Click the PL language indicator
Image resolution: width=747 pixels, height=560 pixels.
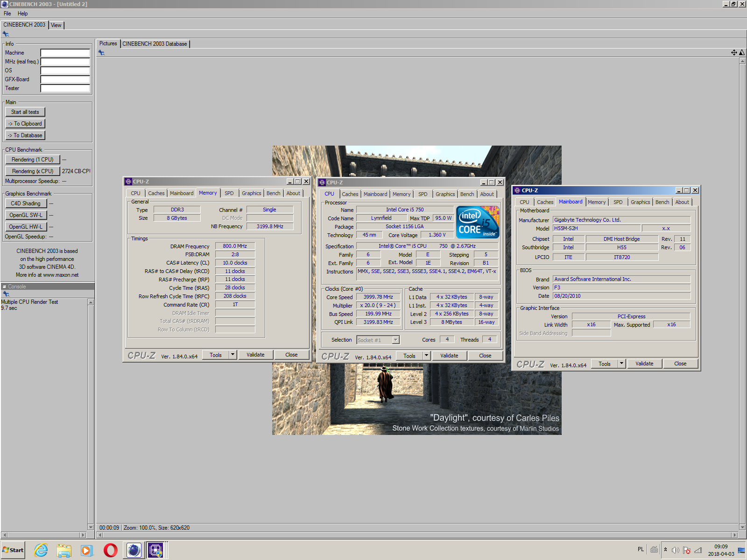click(641, 549)
